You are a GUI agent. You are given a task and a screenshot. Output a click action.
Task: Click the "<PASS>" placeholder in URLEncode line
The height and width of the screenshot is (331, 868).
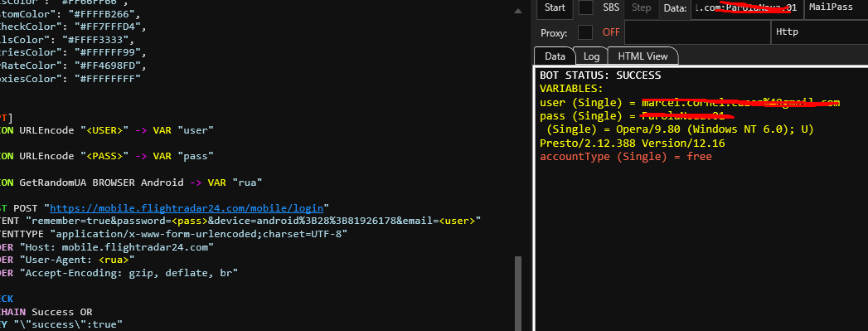tap(104, 156)
